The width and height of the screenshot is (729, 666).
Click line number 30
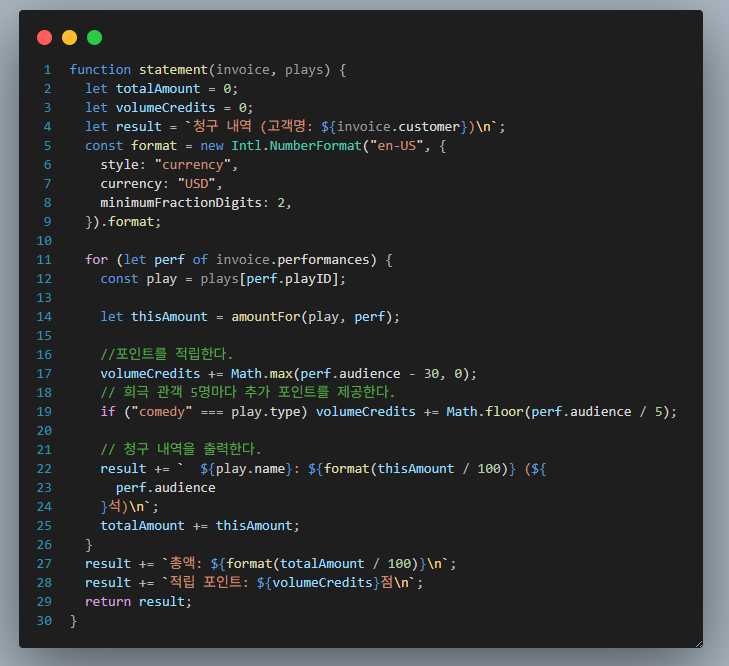pos(44,621)
